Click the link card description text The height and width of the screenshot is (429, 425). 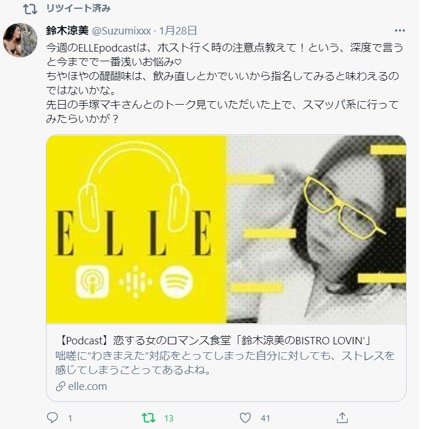coord(225,363)
